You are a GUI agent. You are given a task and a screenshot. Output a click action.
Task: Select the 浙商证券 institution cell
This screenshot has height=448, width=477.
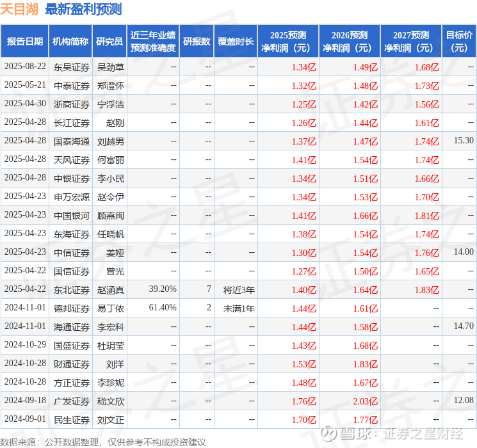pyautogui.click(x=72, y=104)
